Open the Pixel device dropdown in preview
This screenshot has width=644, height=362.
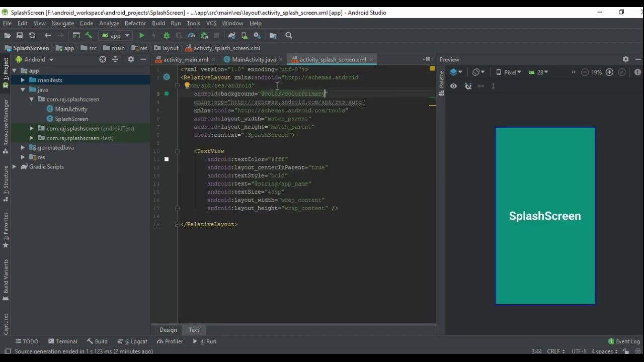(x=509, y=72)
